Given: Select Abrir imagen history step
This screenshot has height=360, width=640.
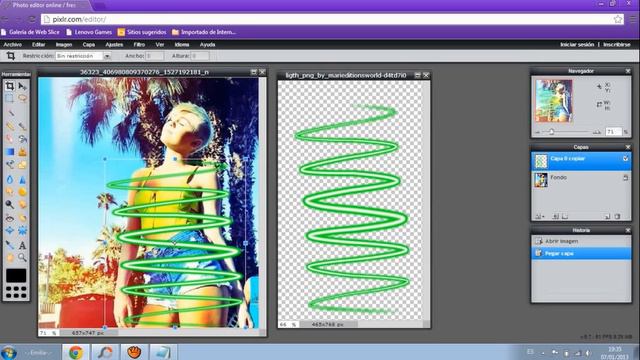Looking at the screenshot, I should (x=581, y=241).
